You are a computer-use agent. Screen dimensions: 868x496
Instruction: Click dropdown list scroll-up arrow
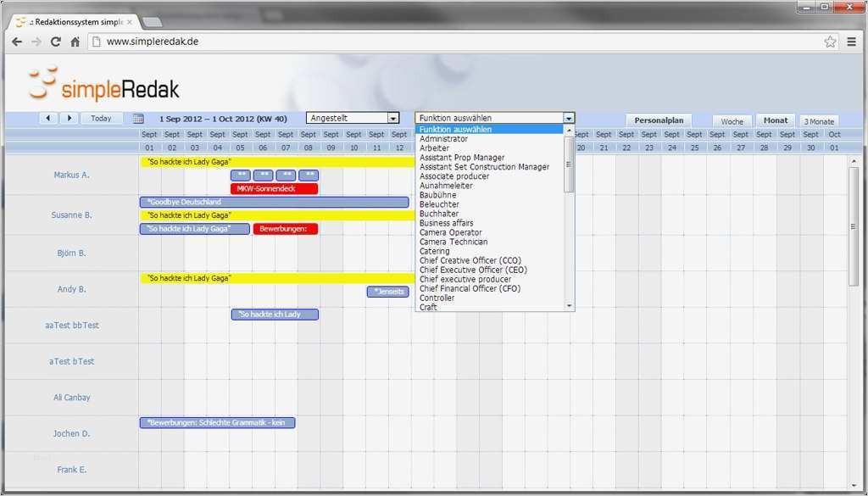pos(569,130)
